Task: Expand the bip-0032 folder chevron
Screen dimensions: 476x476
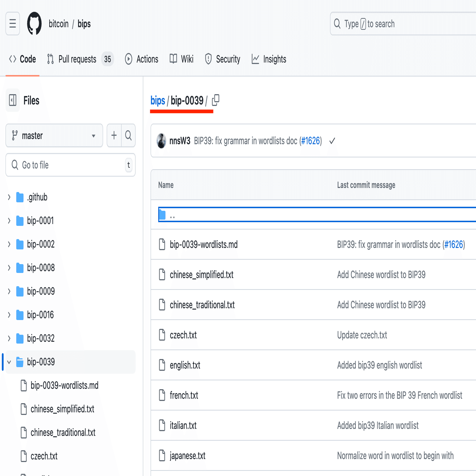Action: click(x=9, y=339)
